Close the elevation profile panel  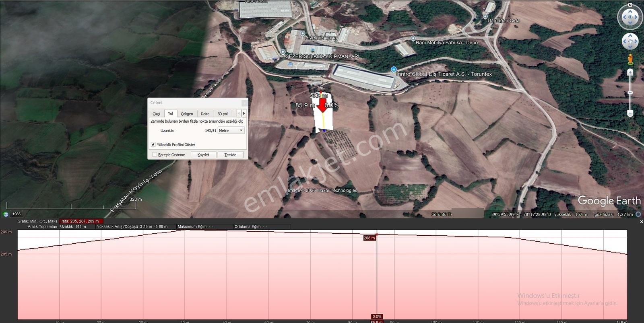point(641,222)
